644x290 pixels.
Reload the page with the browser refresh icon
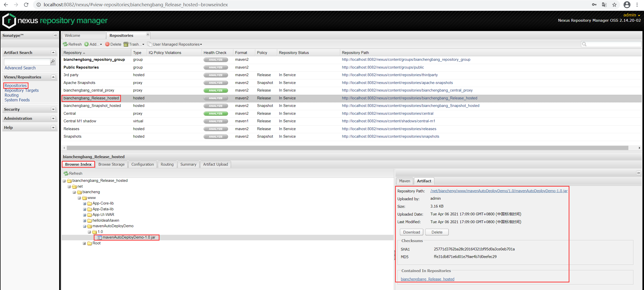click(x=26, y=5)
